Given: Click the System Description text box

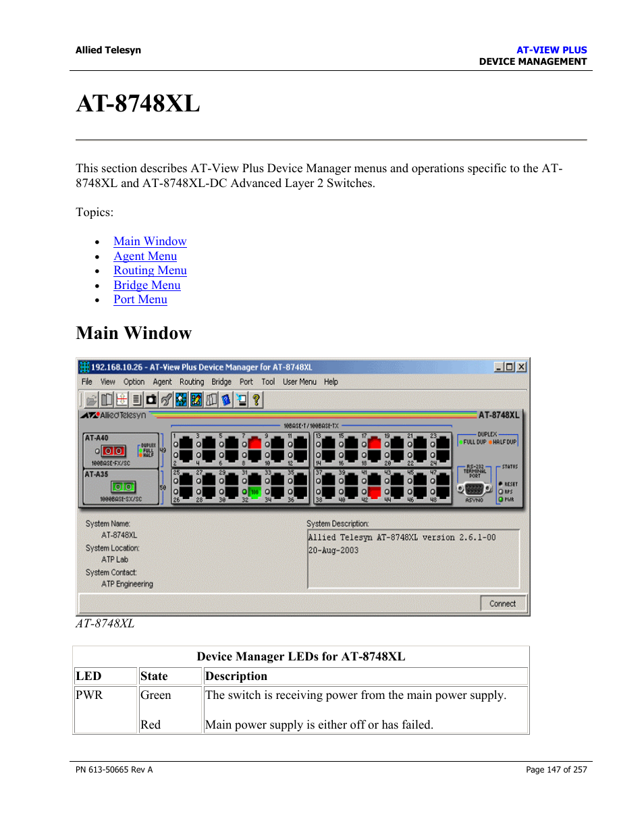Looking at the screenshot, I should tap(414, 559).
